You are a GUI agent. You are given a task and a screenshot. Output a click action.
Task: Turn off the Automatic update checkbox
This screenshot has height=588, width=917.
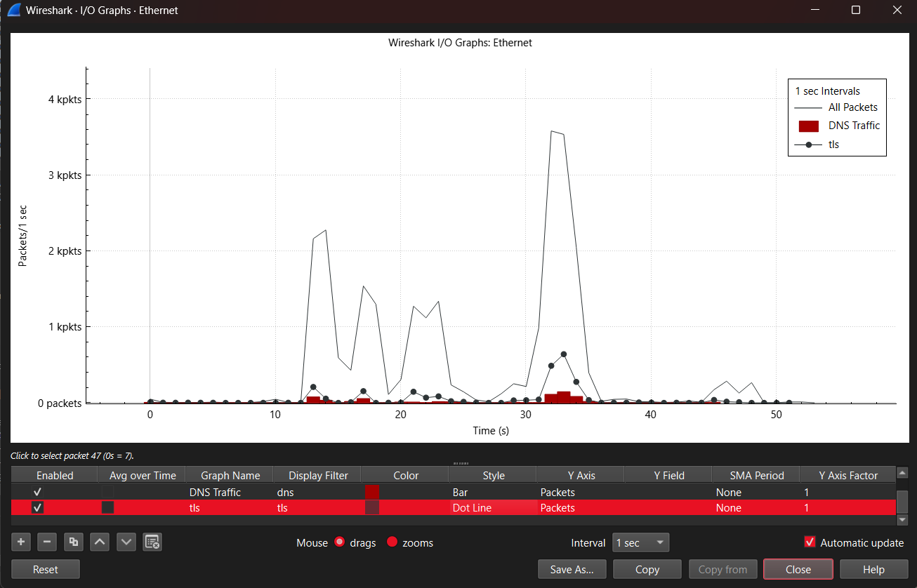810,542
